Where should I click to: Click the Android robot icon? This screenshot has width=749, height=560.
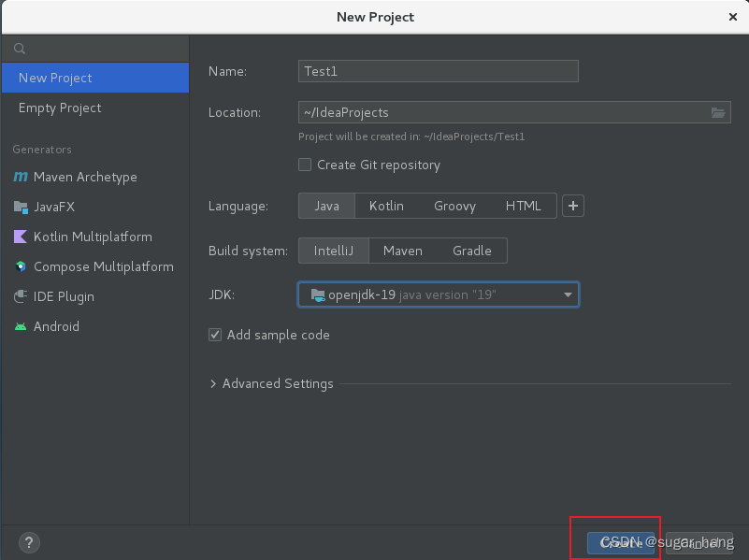point(21,326)
